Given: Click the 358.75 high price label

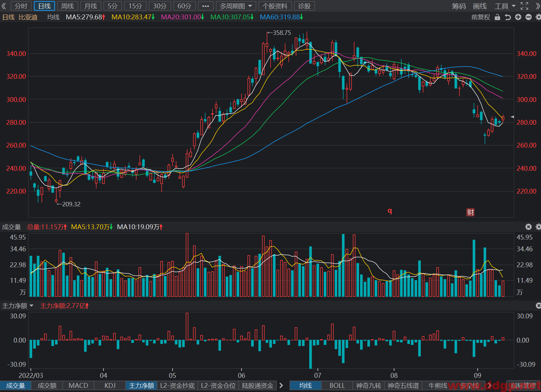Looking at the screenshot, I should coord(282,33).
